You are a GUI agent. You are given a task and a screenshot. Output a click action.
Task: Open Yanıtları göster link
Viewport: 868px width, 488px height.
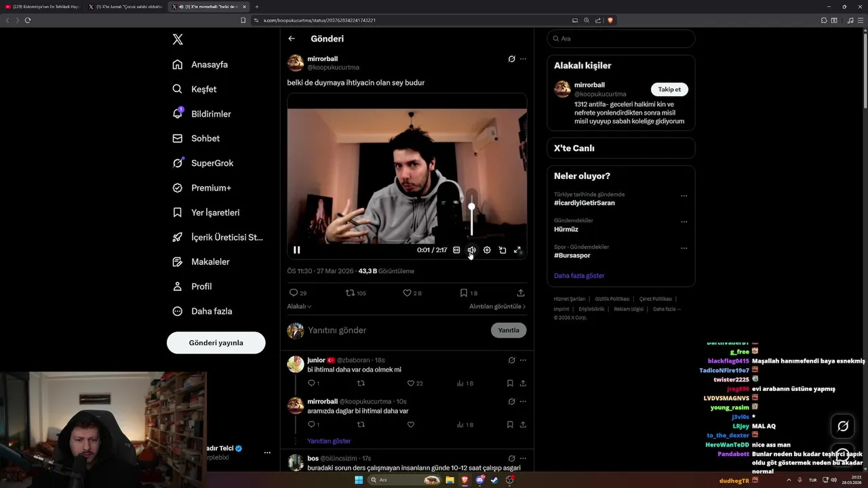[x=329, y=441]
